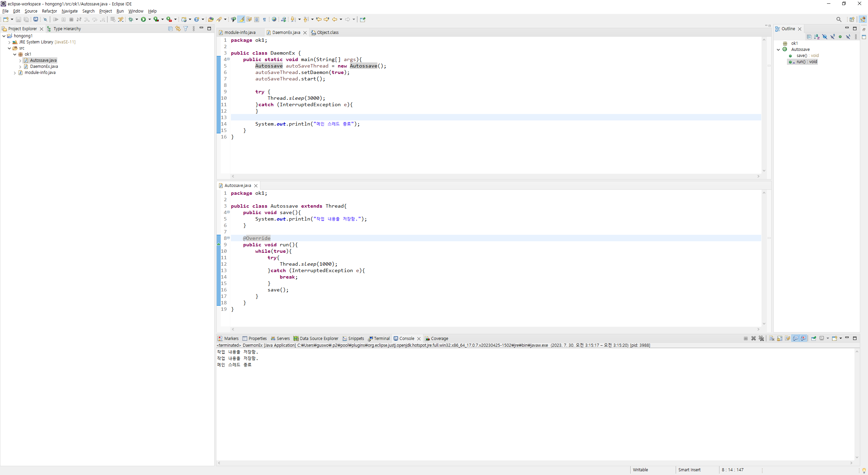
Task: Toggle Link with Editor in Project Explorer
Action: point(178,29)
